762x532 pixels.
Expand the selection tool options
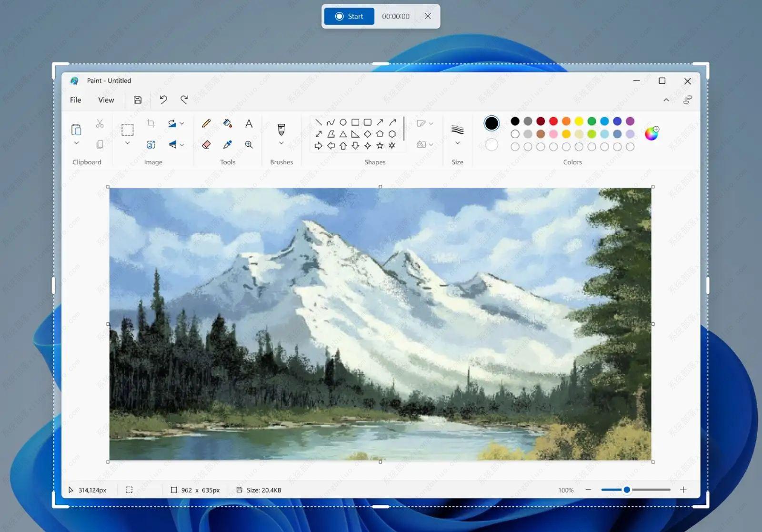127,142
